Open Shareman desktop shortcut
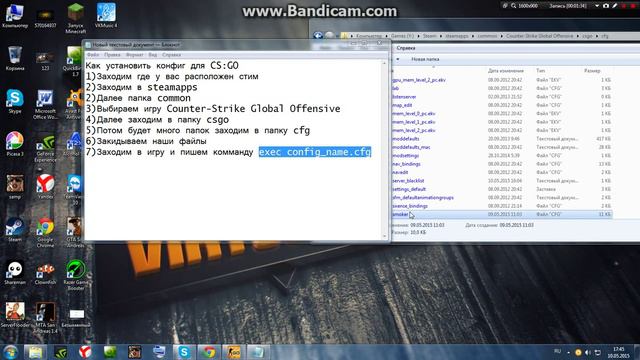 [15, 273]
